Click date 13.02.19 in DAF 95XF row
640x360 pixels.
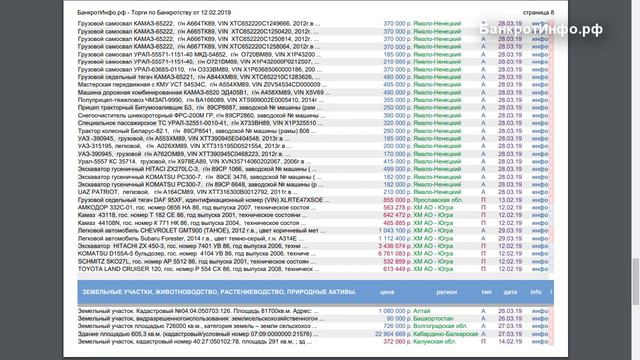(x=510, y=200)
